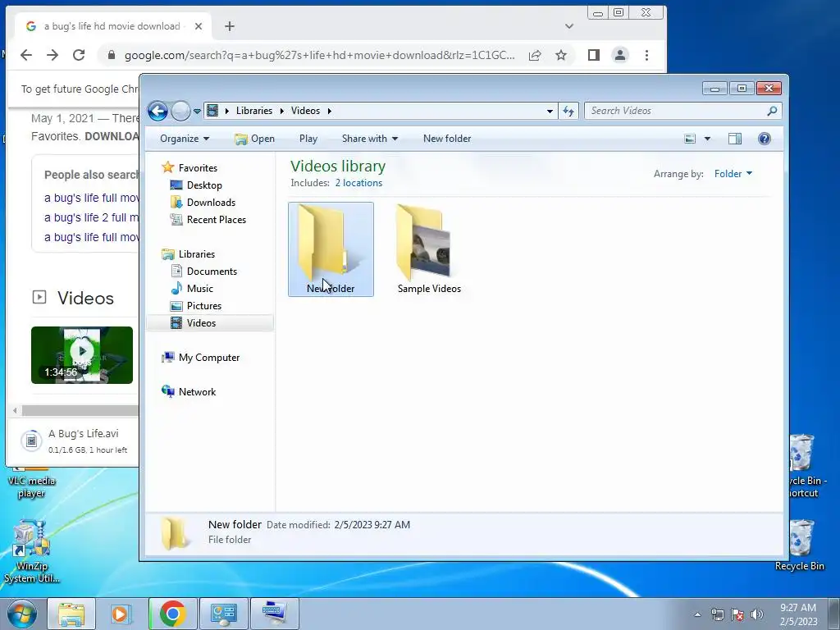Select the Recycle Bin desktop icon

(x=800, y=546)
